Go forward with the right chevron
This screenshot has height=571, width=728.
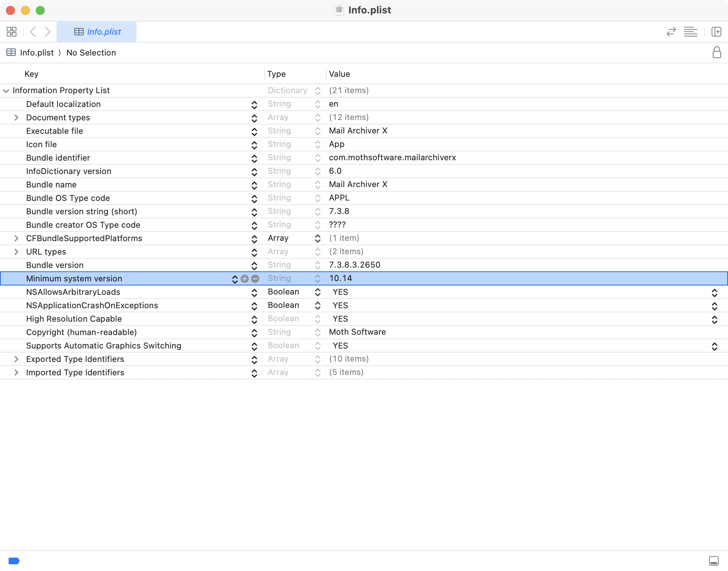[47, 32]
